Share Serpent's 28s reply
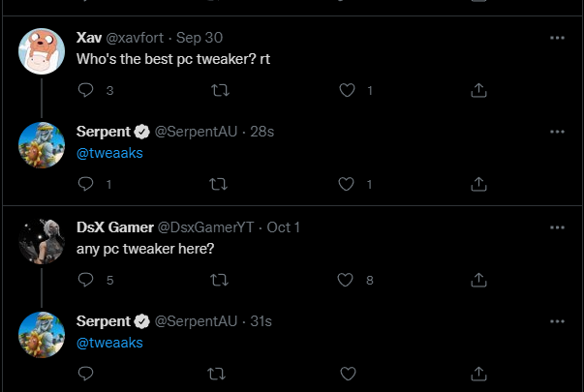 tap(477, 184)
